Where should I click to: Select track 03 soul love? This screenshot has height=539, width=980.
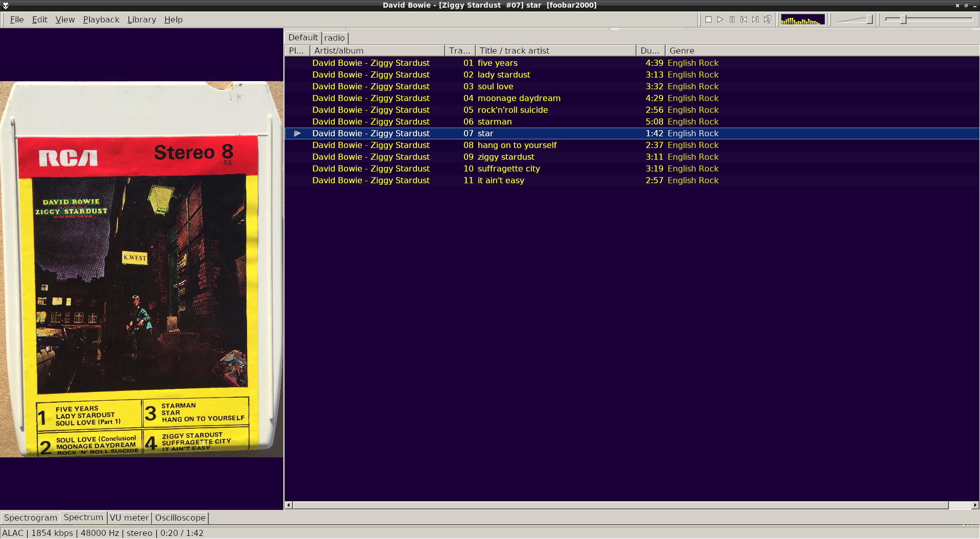pos(632,86)
